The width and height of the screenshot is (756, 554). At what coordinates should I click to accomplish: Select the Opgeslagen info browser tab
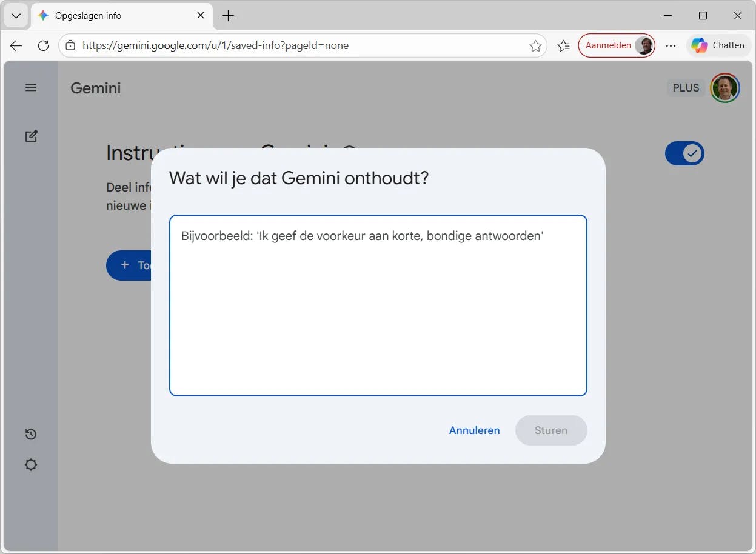(x=121, y=16)
